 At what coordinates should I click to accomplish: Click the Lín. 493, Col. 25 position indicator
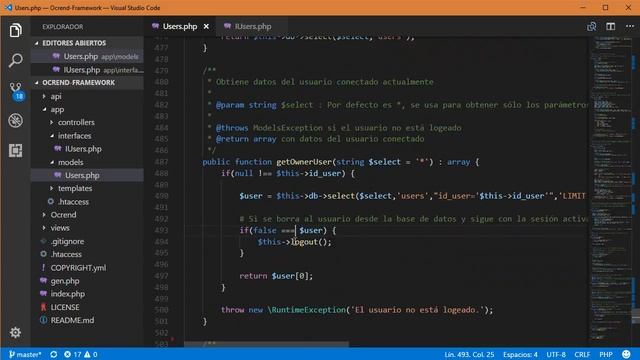pos(469,354)
